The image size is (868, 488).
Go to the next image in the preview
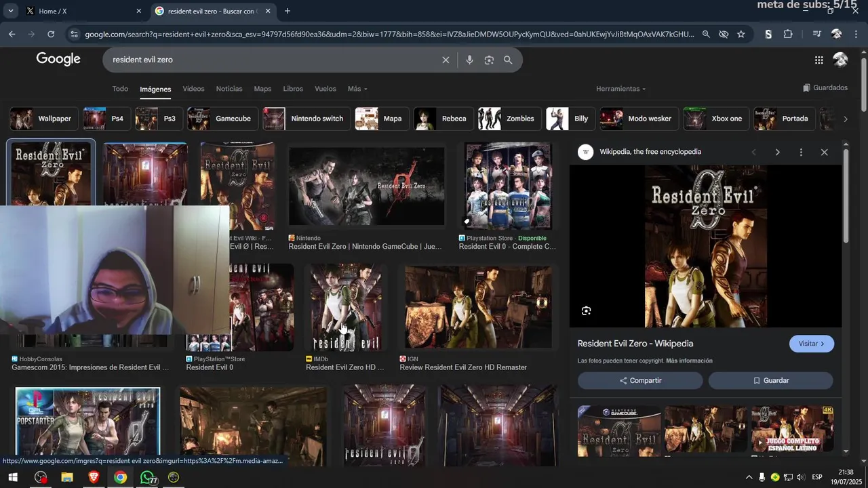click(777, 152)
